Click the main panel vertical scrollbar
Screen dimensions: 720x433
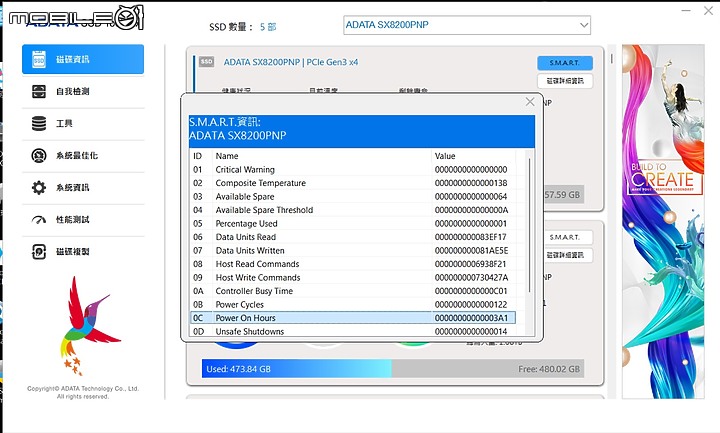click(x=612, y=59)
